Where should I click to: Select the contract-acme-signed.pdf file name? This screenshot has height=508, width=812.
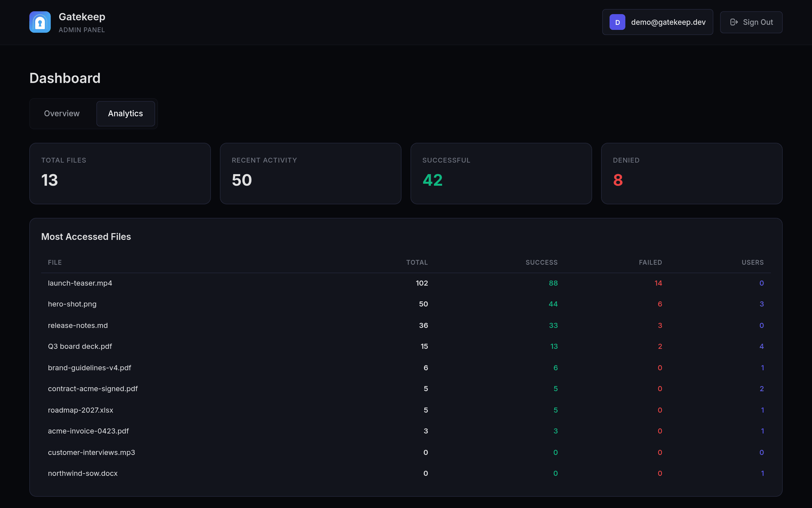[93, 389]
